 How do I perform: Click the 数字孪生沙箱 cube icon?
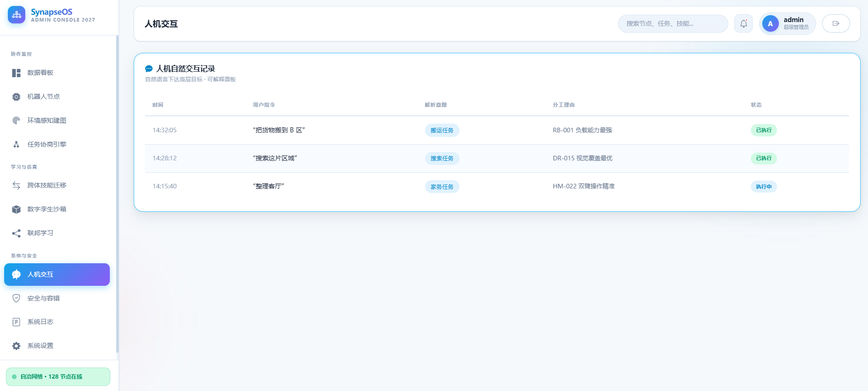pos(17,210)
